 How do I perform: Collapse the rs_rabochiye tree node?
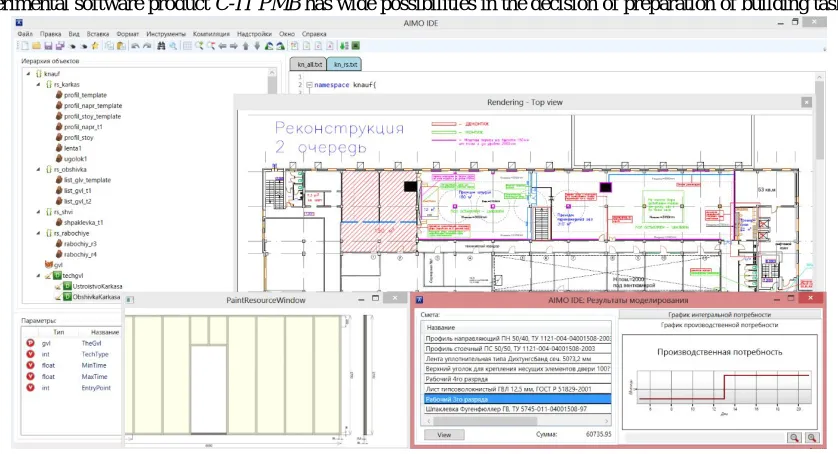[38, 233]
